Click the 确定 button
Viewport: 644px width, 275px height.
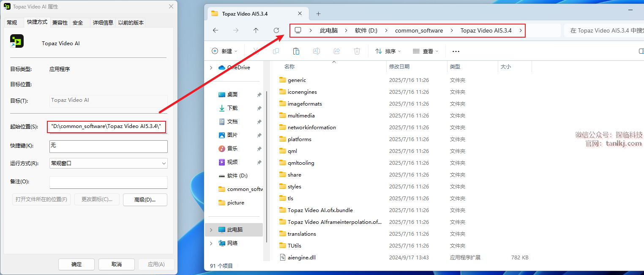(76, 264)
